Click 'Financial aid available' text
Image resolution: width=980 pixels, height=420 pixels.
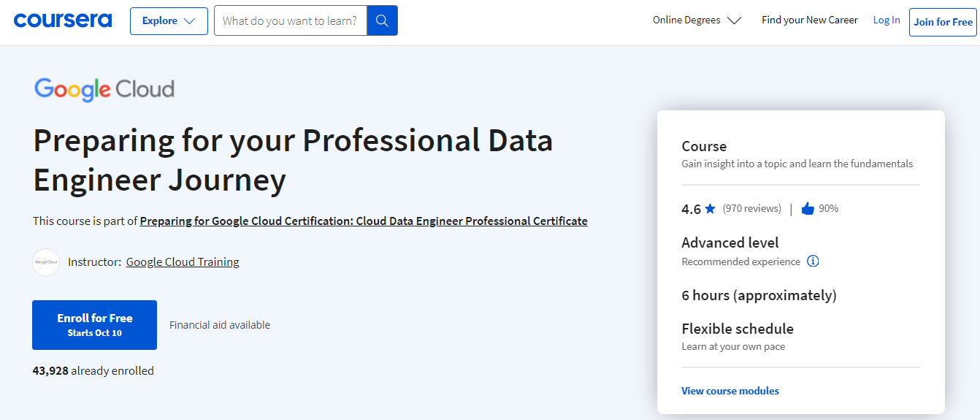click(x=220, y=325)
